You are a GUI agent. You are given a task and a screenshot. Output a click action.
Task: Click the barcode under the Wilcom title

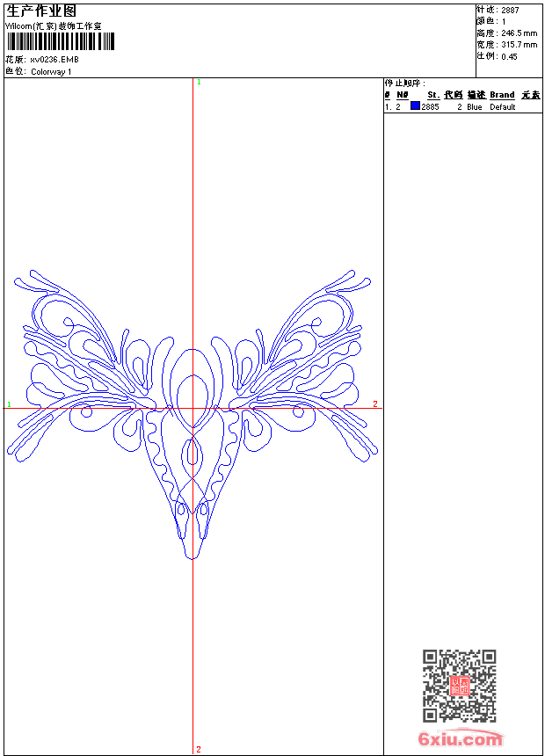coord(61,42)
